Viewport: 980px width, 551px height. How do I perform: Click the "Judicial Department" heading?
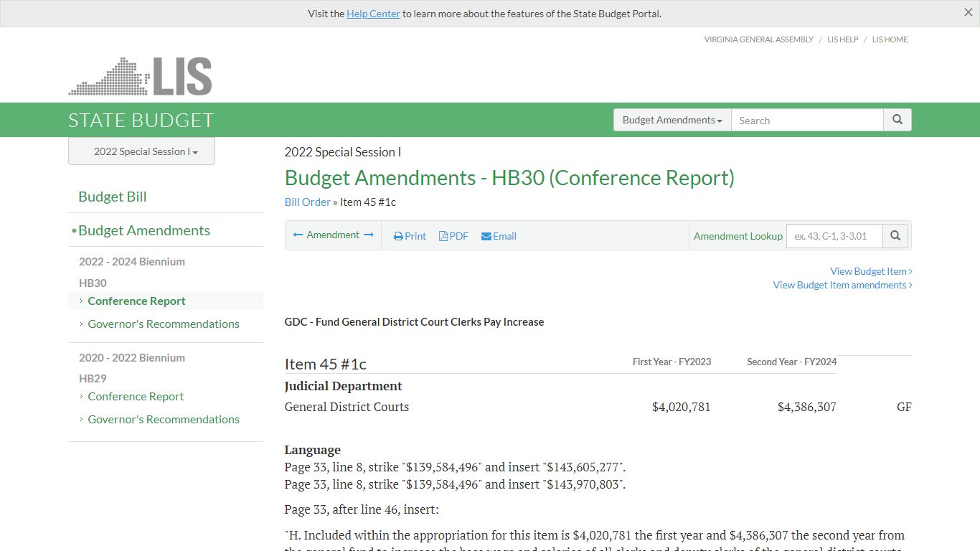coord(343,386)
